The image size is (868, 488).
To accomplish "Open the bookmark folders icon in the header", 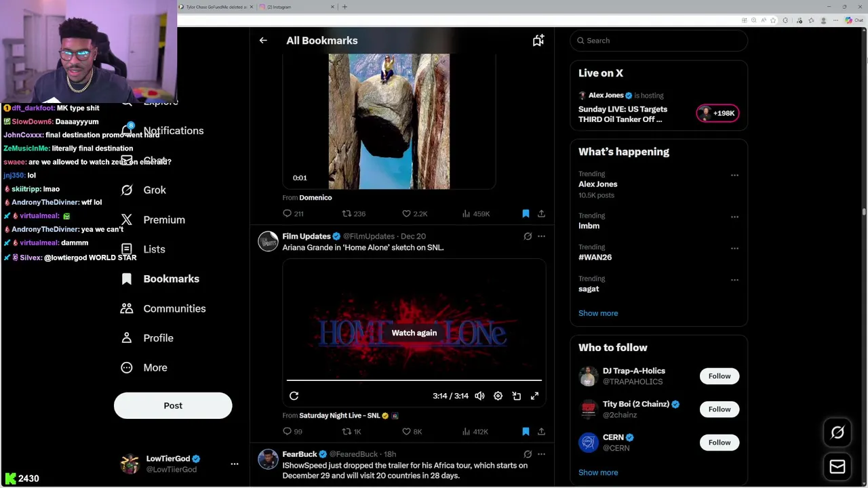I will [538, 41].
